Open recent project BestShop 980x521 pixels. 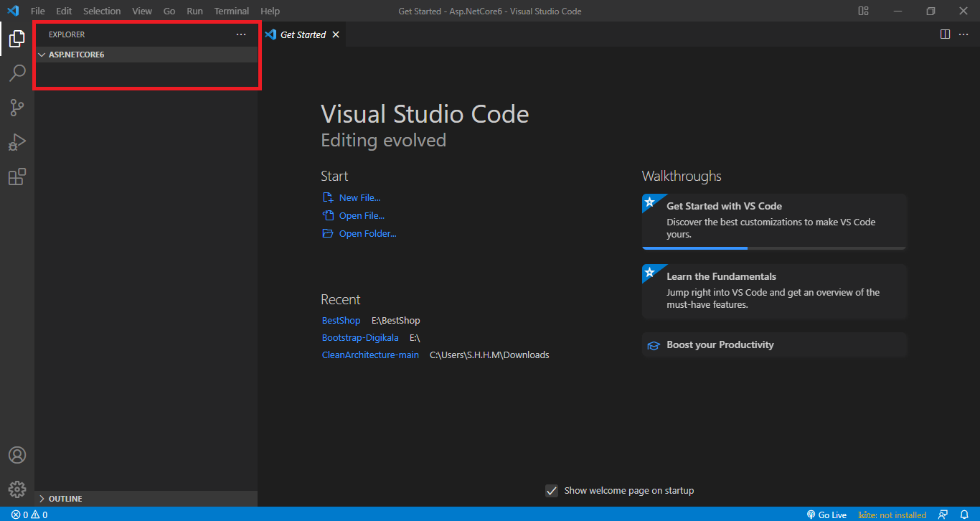(341, 321)
